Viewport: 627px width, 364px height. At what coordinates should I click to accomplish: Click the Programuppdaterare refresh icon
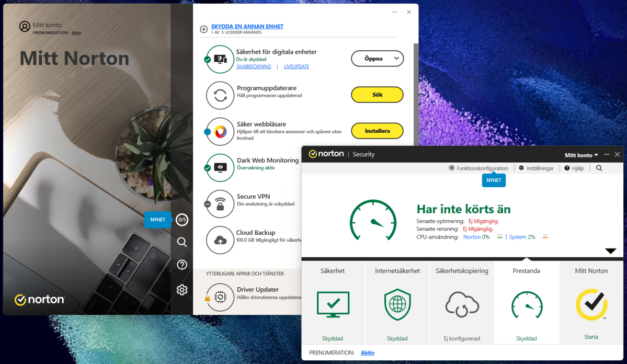tap(220, 95)
